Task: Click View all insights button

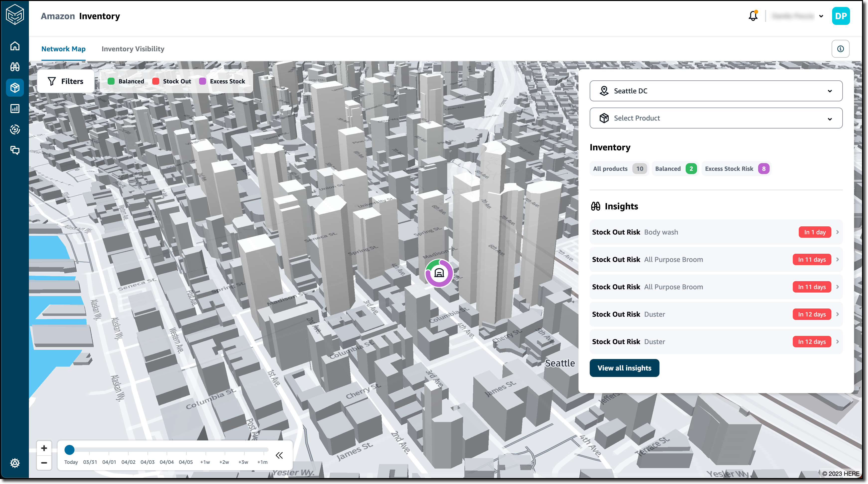Action: pyautogui.click(x=624, y=368)
